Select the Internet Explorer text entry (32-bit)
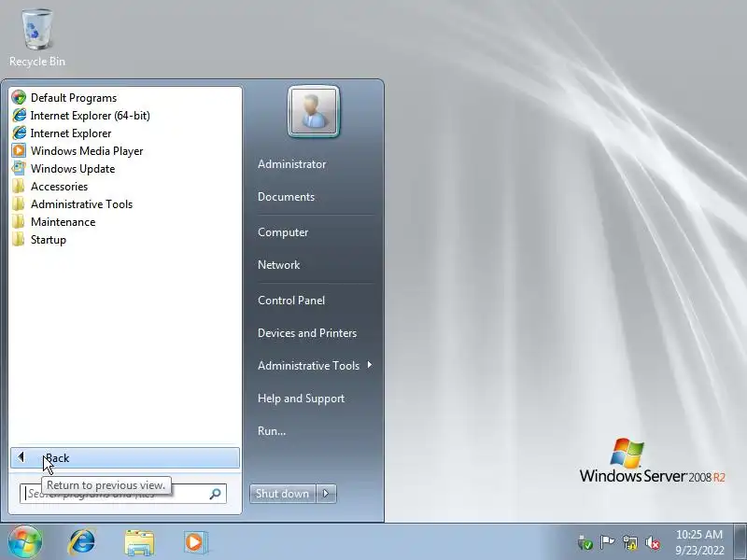The width and height of the screenshot is (747, 560). point(71,133)
